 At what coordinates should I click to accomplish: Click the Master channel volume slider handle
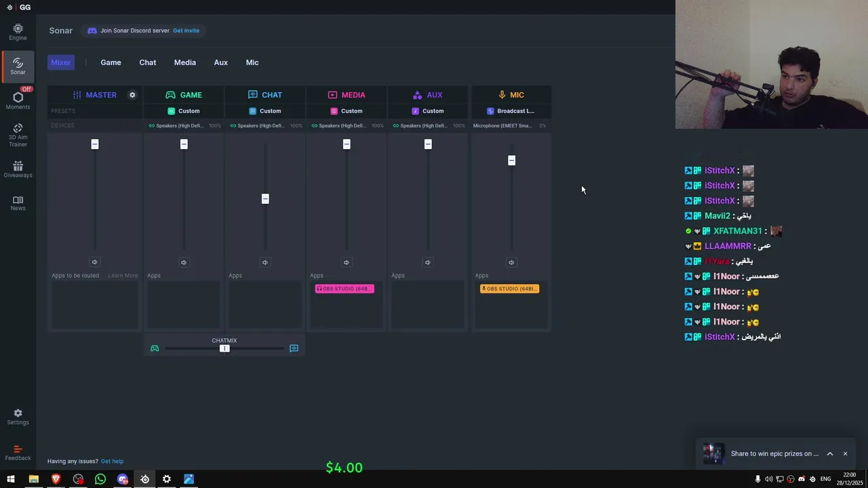tap(95, 144)
